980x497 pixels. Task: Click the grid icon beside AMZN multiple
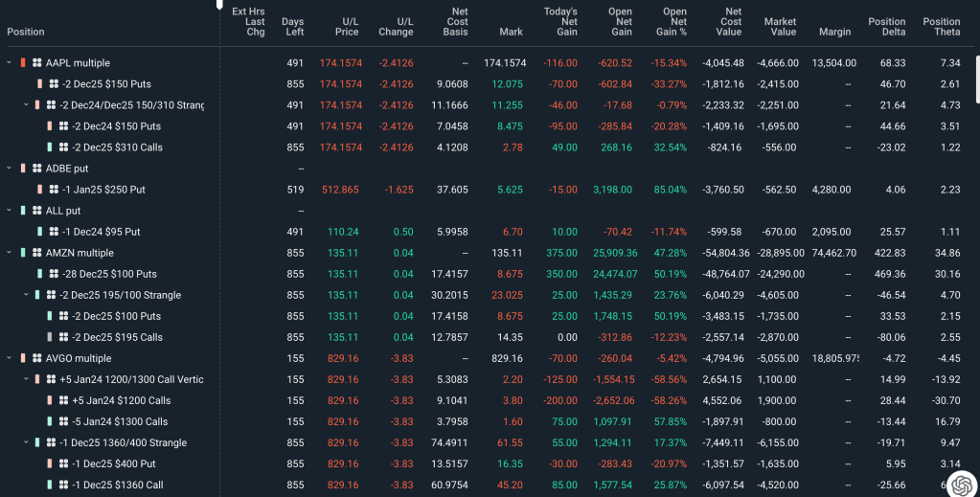[36, 253]
